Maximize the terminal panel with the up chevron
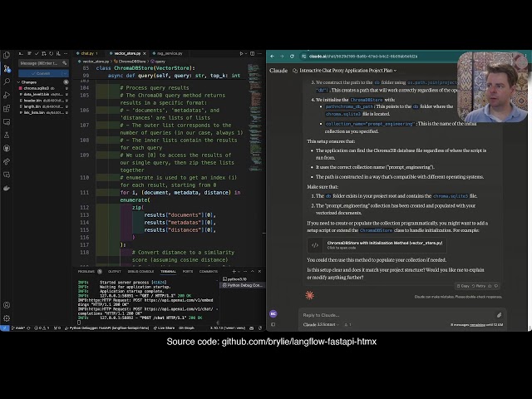Image resolution: width=532 pixels, height=399 pixels. (252, 272)
